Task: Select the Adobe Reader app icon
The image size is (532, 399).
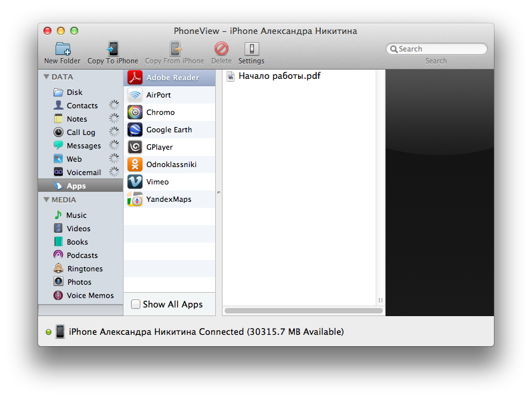Action: click(135, 78)
